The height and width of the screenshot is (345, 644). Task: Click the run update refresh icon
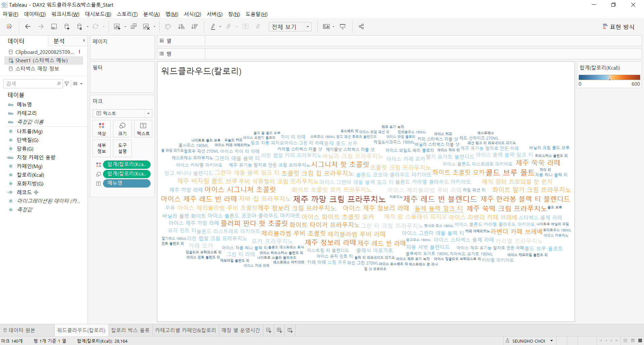coord(96,26)
